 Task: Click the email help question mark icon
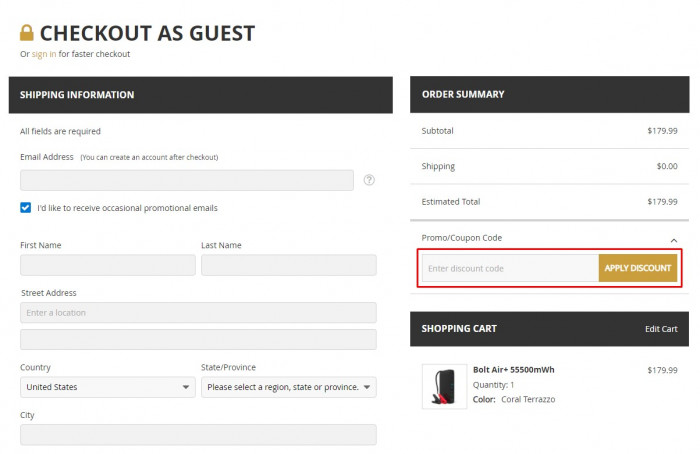[x=369, y=180]
